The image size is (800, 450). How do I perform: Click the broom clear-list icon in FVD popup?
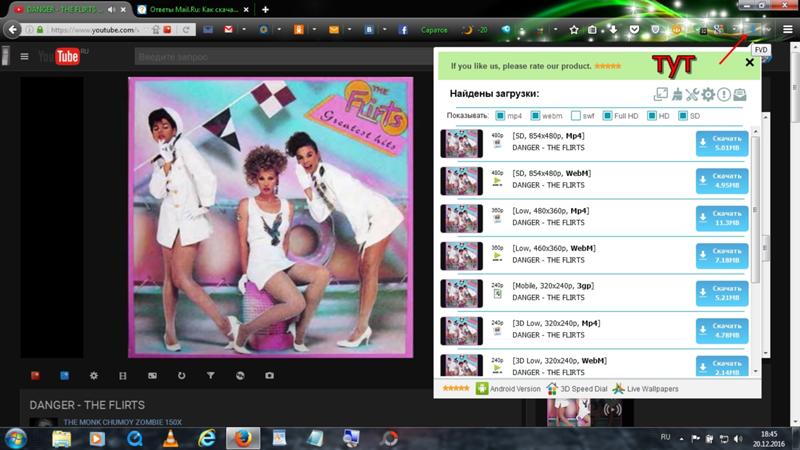pos(677,94)
